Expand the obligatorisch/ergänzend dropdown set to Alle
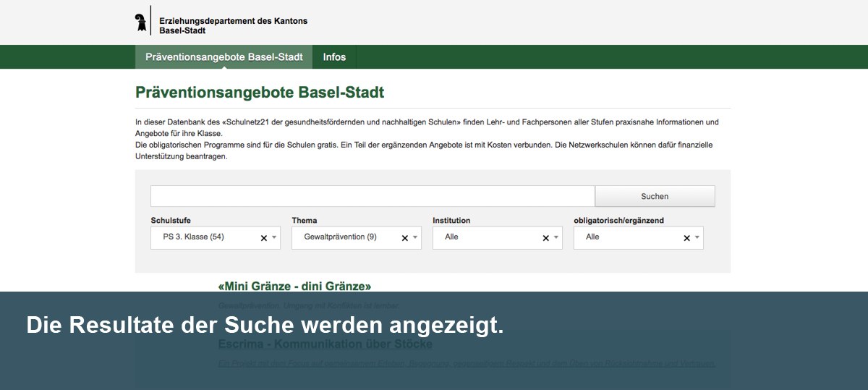The height and width of the screenshot is (390, 868). [x=626, y=237]
